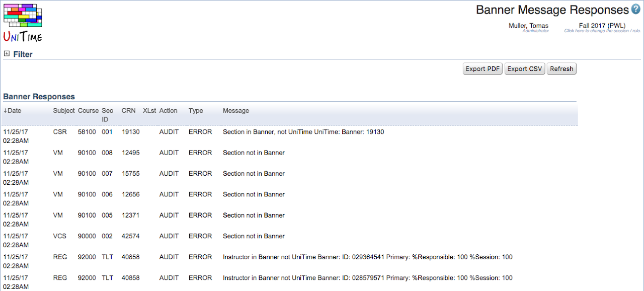This screenshot has height=291, width=644.
Task: Click section ID 001 cell
Action: click(108, 132)
